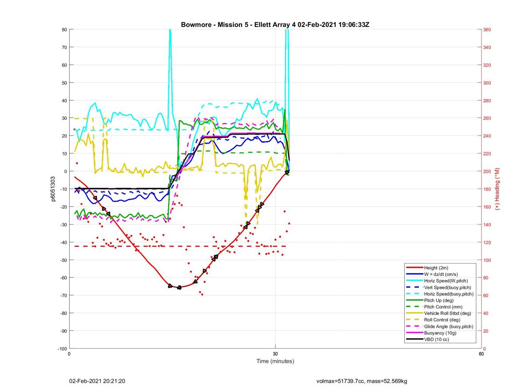Click the red '180' heading axis tick label
Image resolution: width=532 pixels, height=392 pixels.
(487, 189)
